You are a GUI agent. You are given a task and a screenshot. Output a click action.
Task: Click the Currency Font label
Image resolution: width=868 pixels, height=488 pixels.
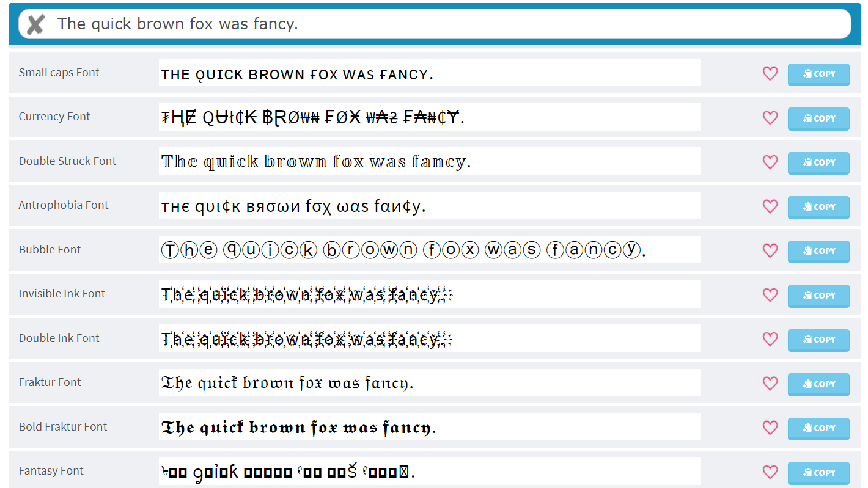coord(54,116)
